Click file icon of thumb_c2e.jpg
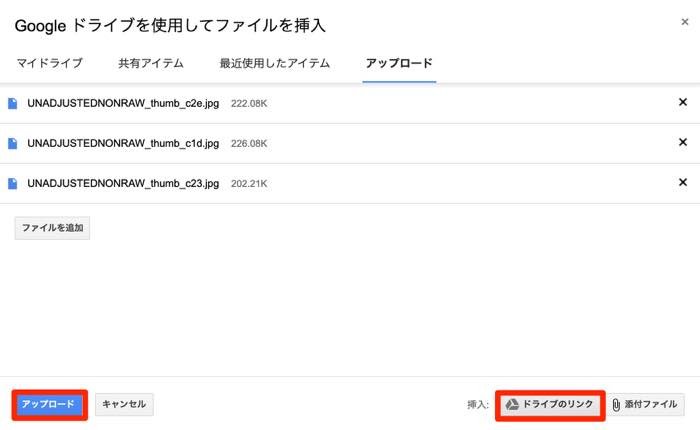The image size is (700, 430). point(12,104)
